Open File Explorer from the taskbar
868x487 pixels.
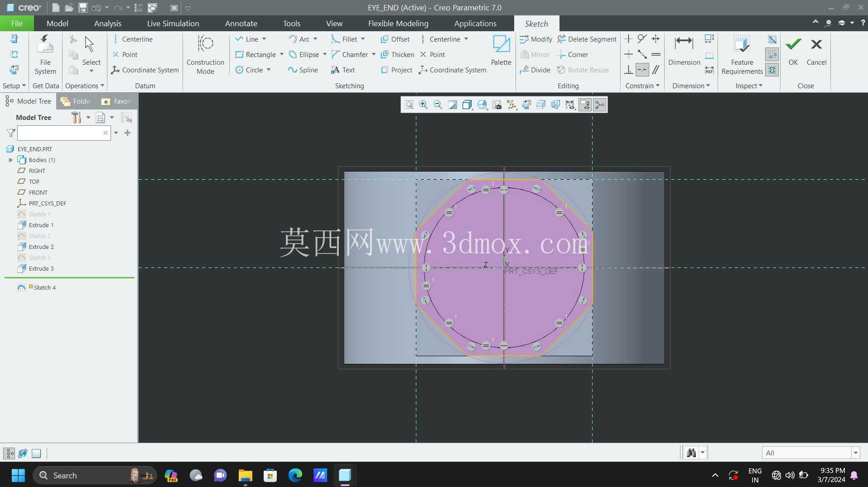(x=245, y=475)
